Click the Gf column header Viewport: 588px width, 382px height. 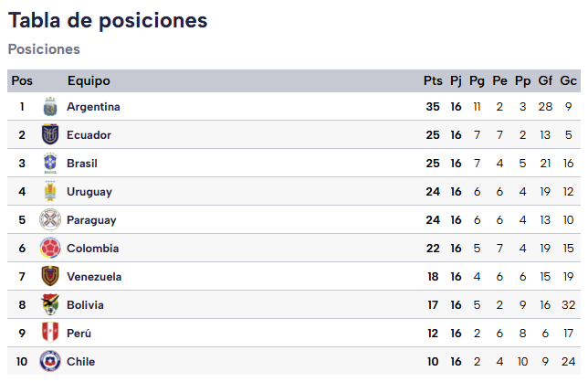pos(546,81)
